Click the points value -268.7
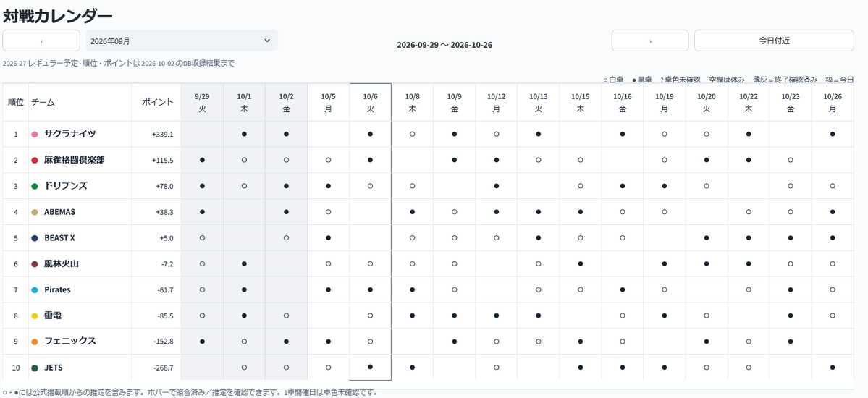Viewport: 868px width, 398px height. (164, 368)
